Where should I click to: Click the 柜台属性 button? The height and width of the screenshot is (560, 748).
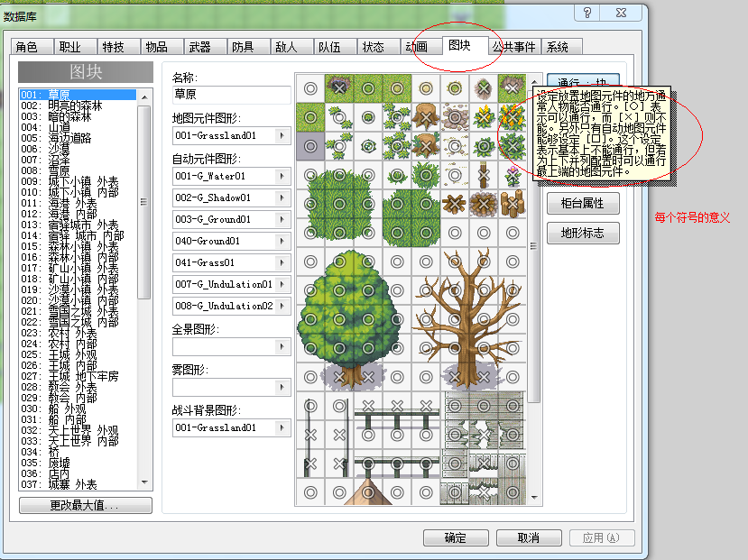583,204
